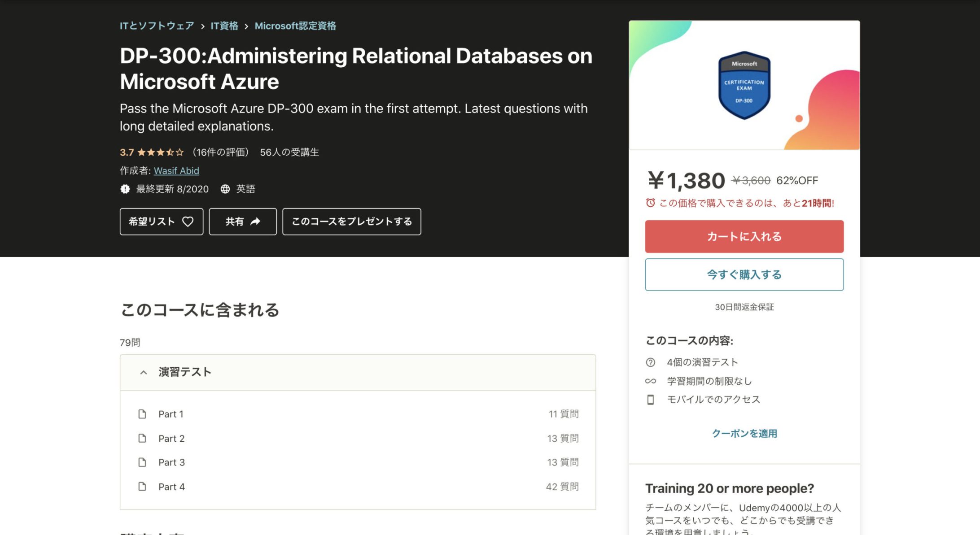The height and width of the screenshot is (535, 980).
Task: Click the star rating icons next to 3.7
Action: pos(161,152)
